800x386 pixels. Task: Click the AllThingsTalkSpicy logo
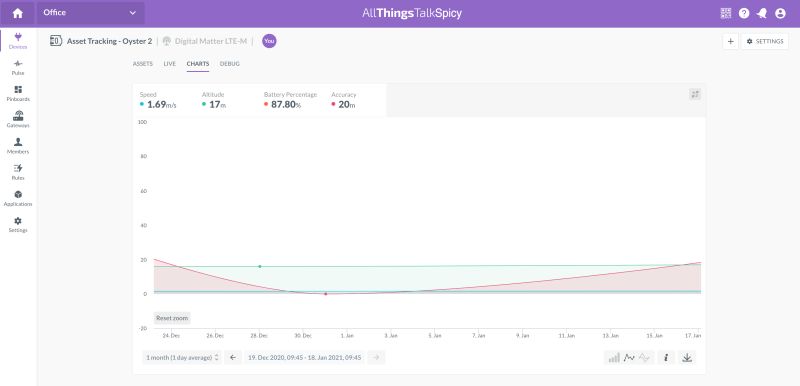412,13
